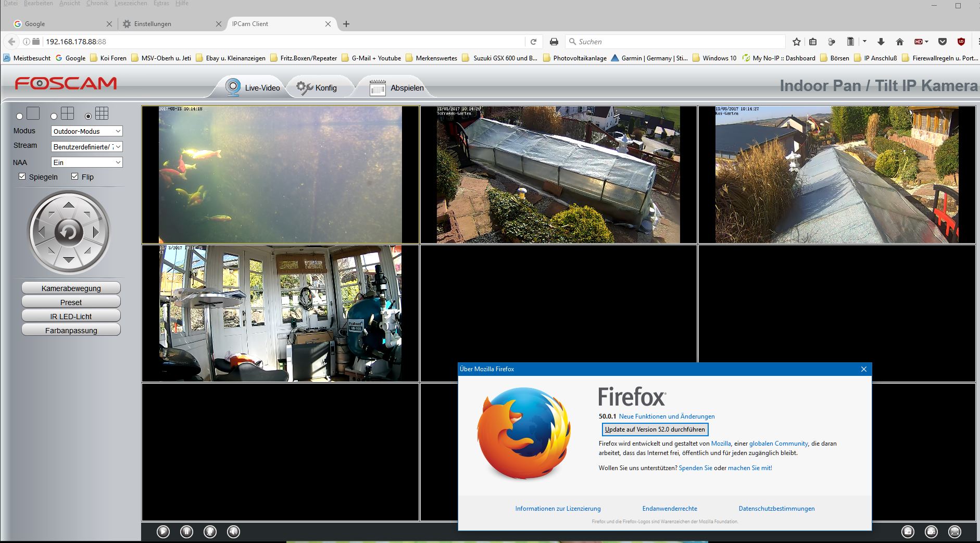The image size is (980, 543).
Task: Open the Neue Funktionen und Änderungen link
Action: coord(667,416)
